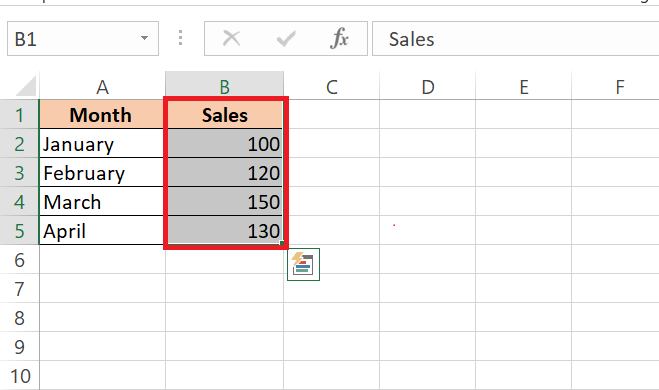Click the formula bar resize dots handle
Viewport: 659px width, 390px height.
click(181, 38)
